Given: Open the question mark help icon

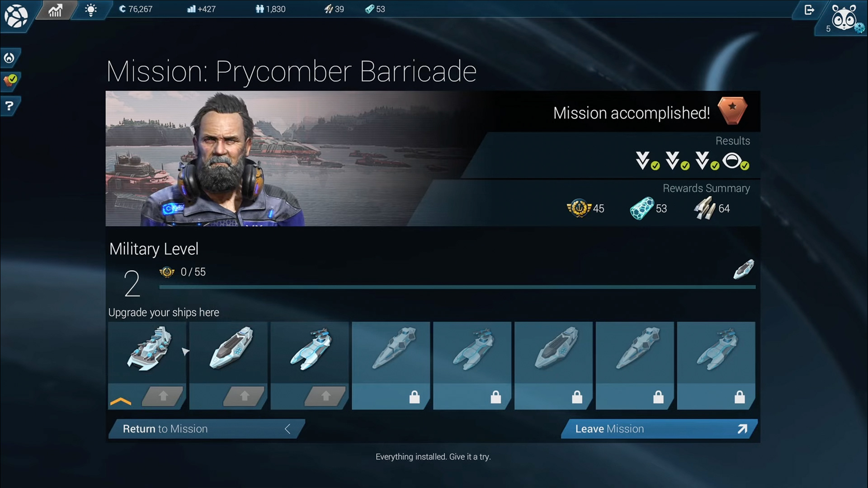Looking at the screenshot, I should coord(9,106).
